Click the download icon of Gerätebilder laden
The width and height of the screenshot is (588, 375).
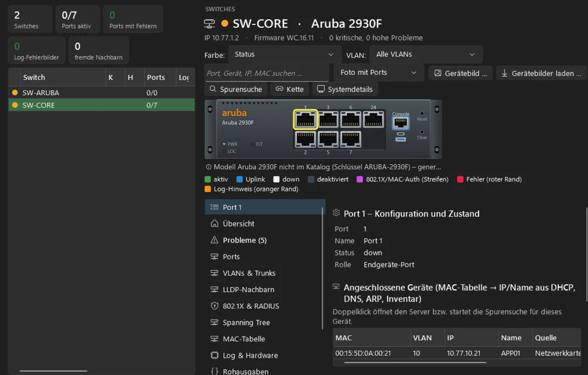[505, 73]
